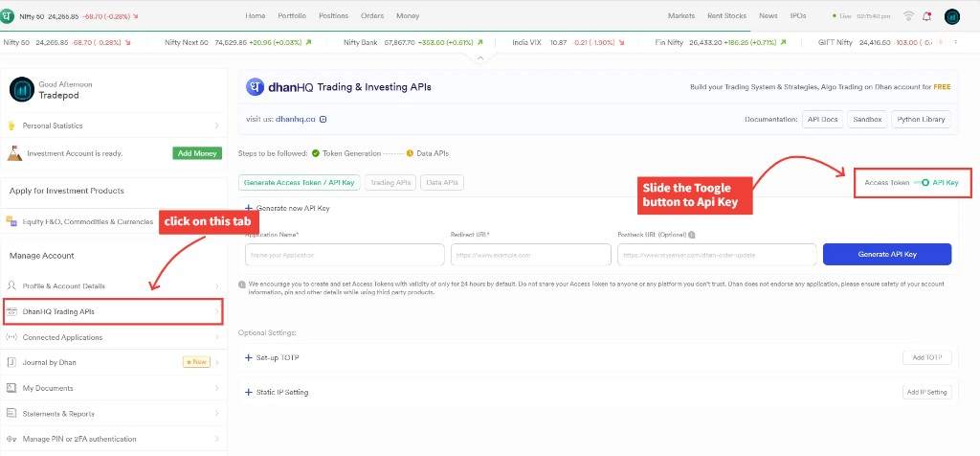The height and width of the screenshot is (456, 980).
Task: Open the Money menu
Action: [x=408, y=16]
